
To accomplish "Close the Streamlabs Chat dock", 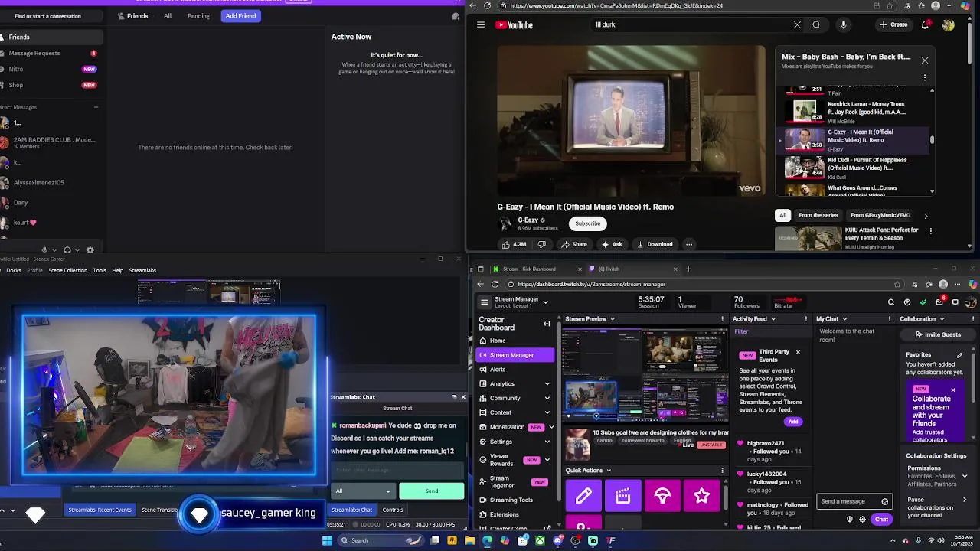I will click(x=462, y=397).
